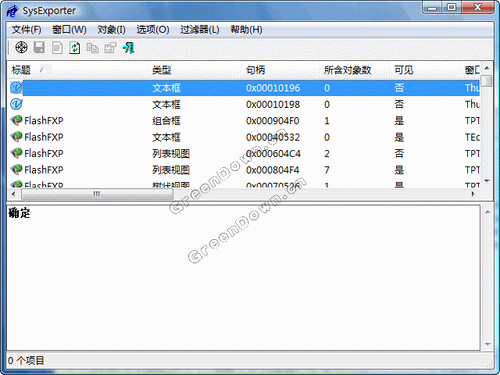
Task: Sort by the 标题 column header
Action: point(77,70)
